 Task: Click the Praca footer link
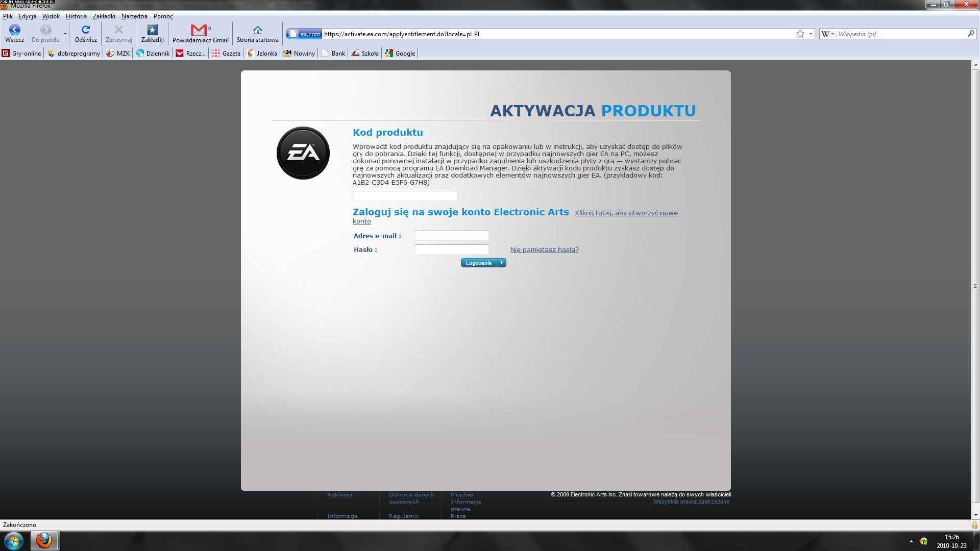point(458,516)
